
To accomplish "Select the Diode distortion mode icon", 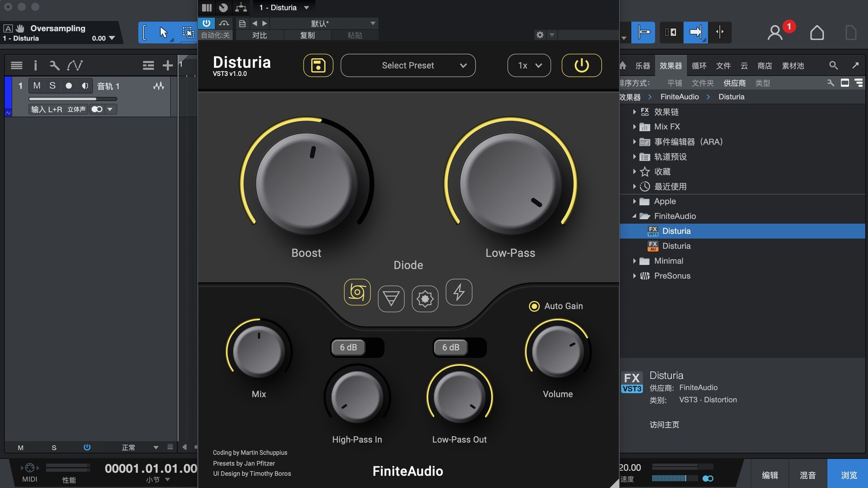I will pos(357,292).
